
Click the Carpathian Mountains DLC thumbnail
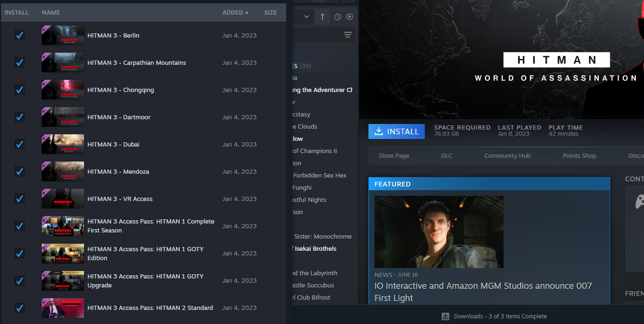(63, 62)
